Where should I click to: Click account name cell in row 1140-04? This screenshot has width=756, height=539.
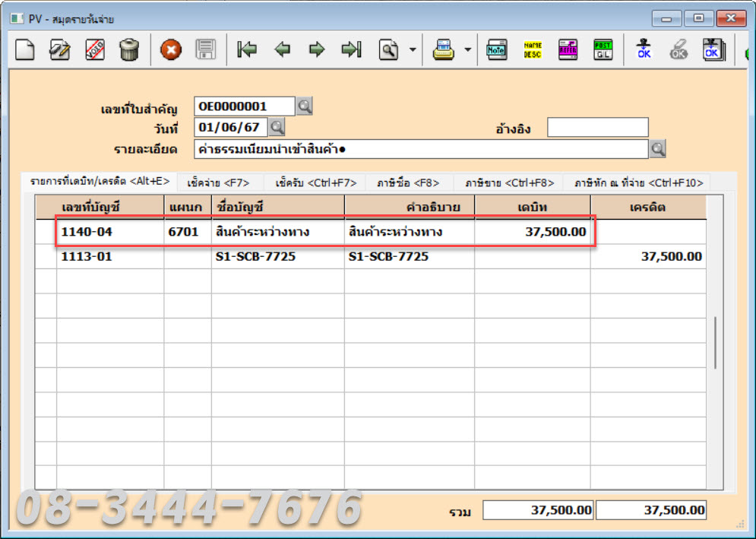click(x=278, y=232)
